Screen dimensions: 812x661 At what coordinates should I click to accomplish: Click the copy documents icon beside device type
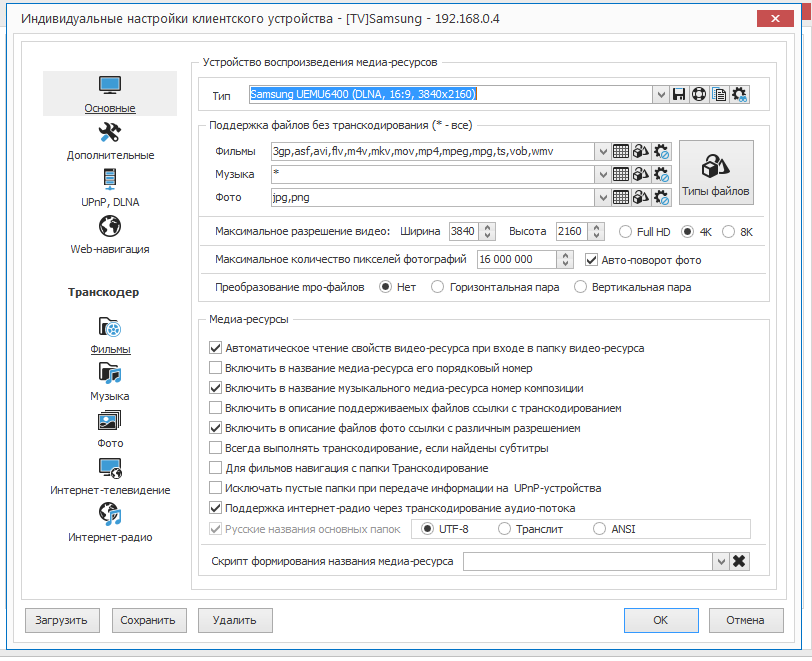click(719, 94)
